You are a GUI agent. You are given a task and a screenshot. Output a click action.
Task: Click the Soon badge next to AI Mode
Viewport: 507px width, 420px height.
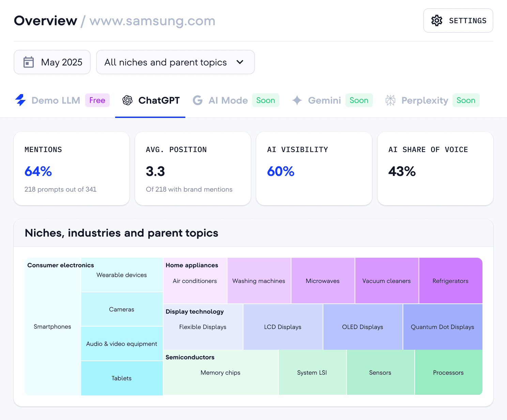coord(265,100)
